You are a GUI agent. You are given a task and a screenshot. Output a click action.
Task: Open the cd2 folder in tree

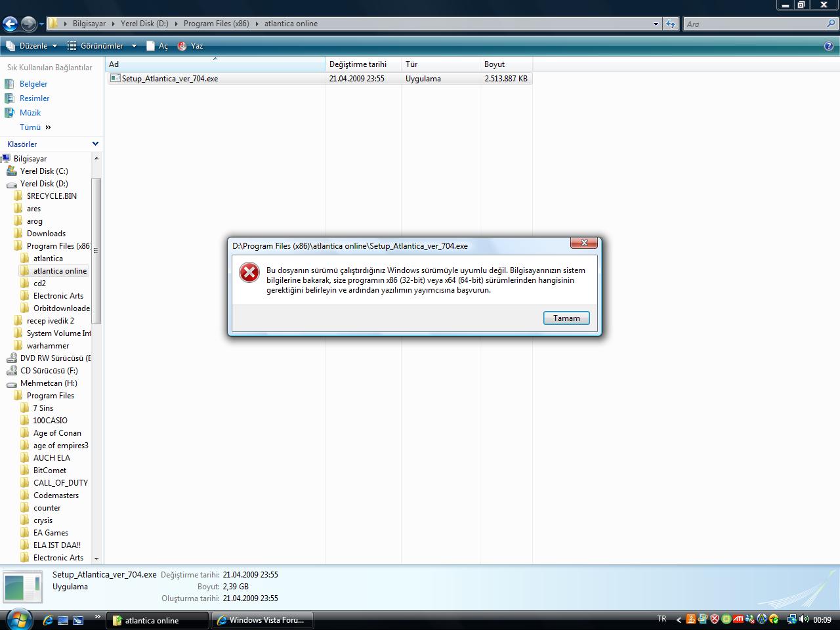39,283
